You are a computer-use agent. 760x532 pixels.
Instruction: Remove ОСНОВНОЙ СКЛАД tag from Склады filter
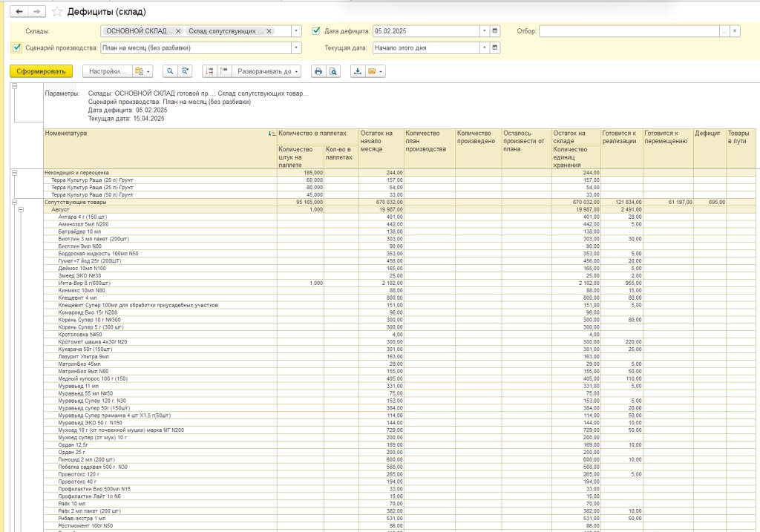pos(178,31)
